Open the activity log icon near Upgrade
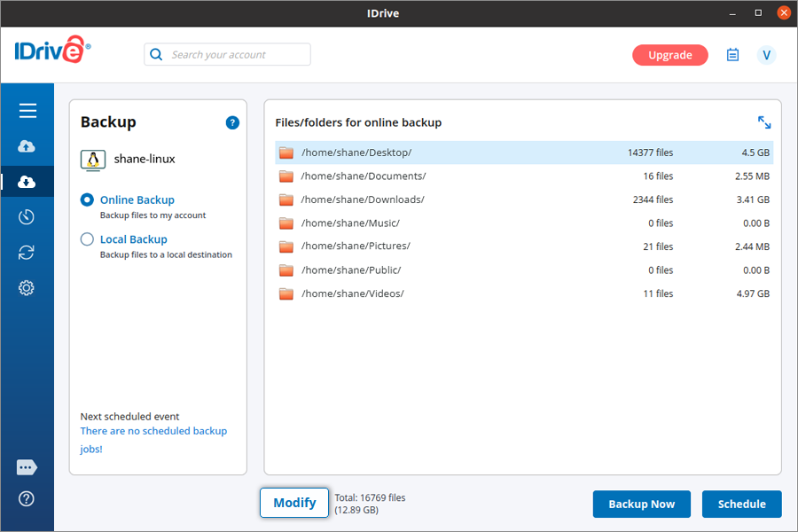 (x=732, y=55)
